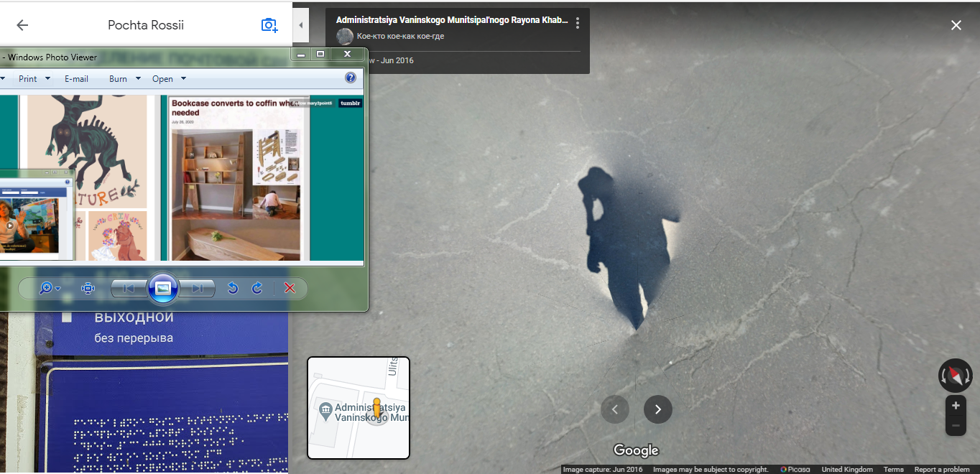Expand the zoom magnifier dropdown arrow

[x=58, y=289]
